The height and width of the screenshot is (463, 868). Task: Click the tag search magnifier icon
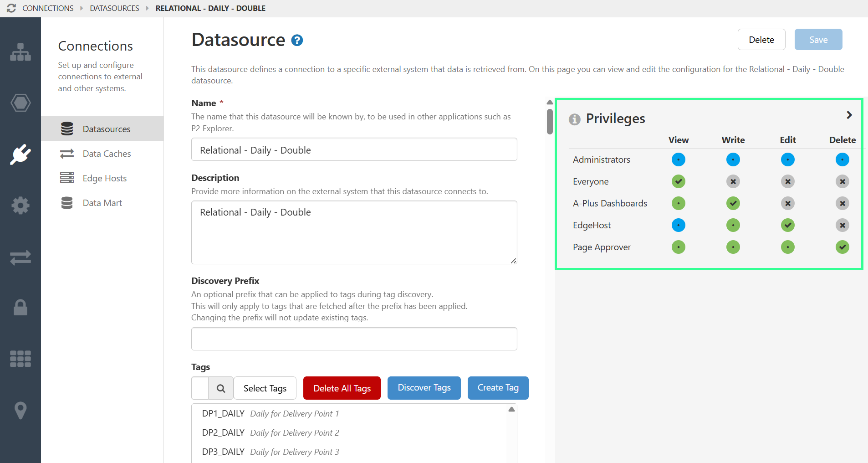pyautogui.click(x=221, y=388)
